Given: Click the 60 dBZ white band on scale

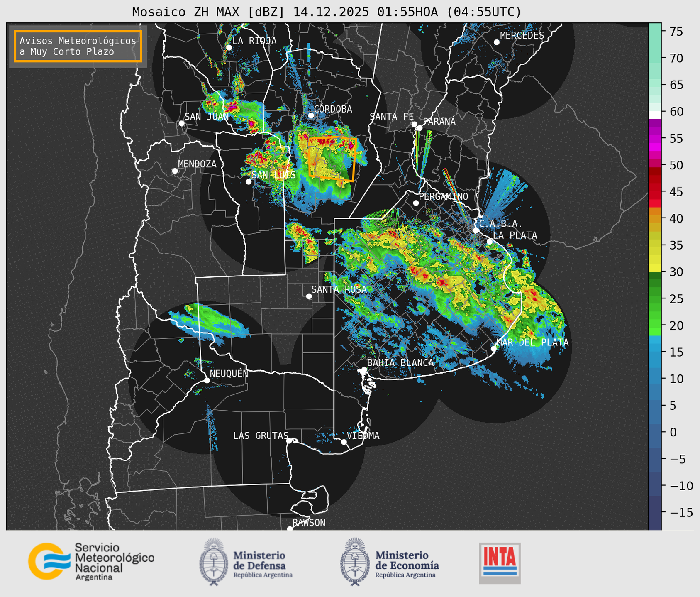Looking at the screenshot, I should tap(655, 115).
